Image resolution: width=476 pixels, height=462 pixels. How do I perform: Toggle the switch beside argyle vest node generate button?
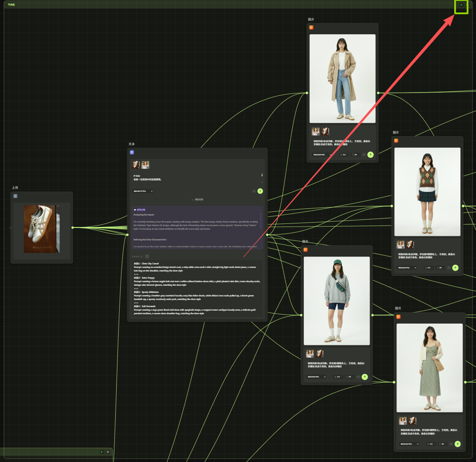[x=449, y=268]
